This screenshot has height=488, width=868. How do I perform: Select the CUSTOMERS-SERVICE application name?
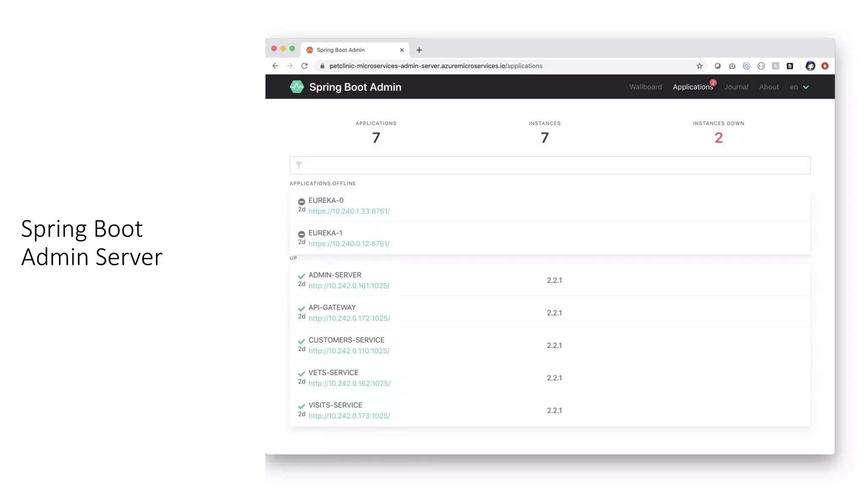tap(346, 340)
